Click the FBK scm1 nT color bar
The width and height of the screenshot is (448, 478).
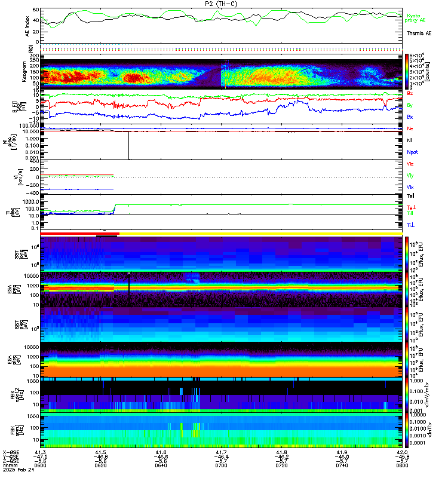[x=407, y=430]
